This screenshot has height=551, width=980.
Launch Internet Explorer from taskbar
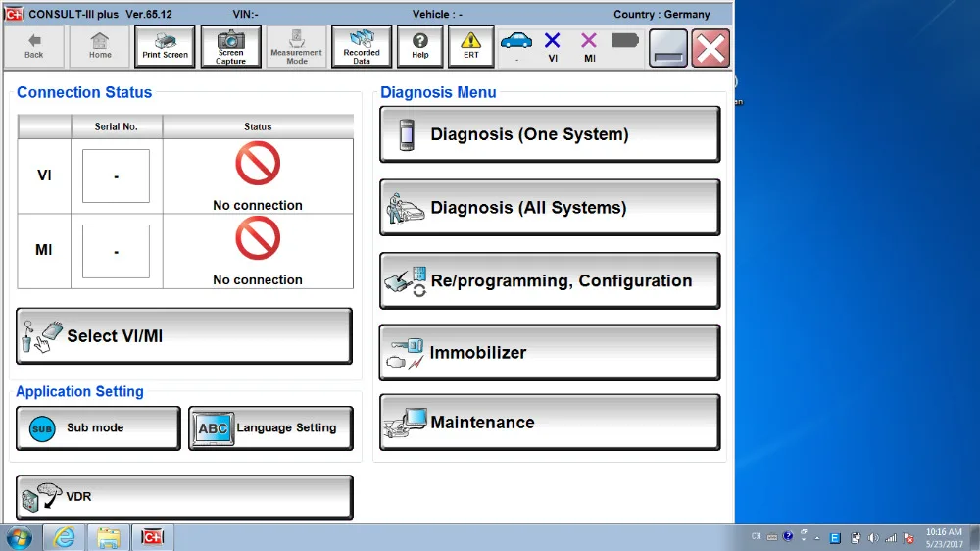64,537
